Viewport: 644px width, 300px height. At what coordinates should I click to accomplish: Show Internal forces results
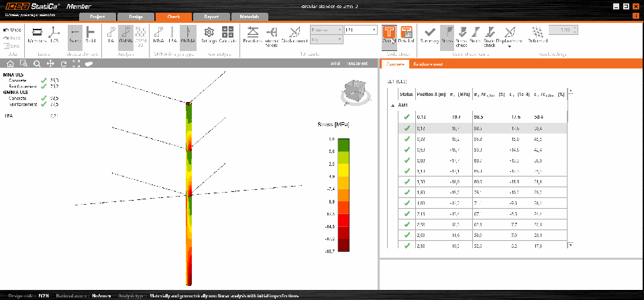coord(272,36)
